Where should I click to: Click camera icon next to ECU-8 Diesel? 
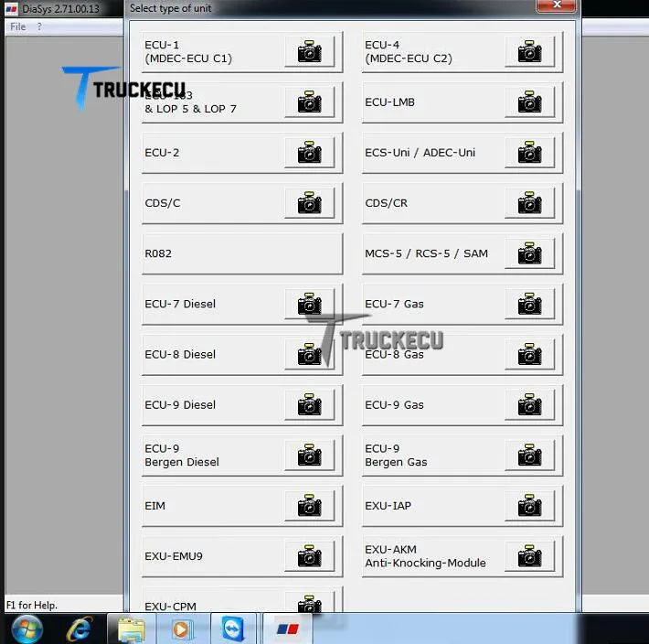click(x=309, y=355)
